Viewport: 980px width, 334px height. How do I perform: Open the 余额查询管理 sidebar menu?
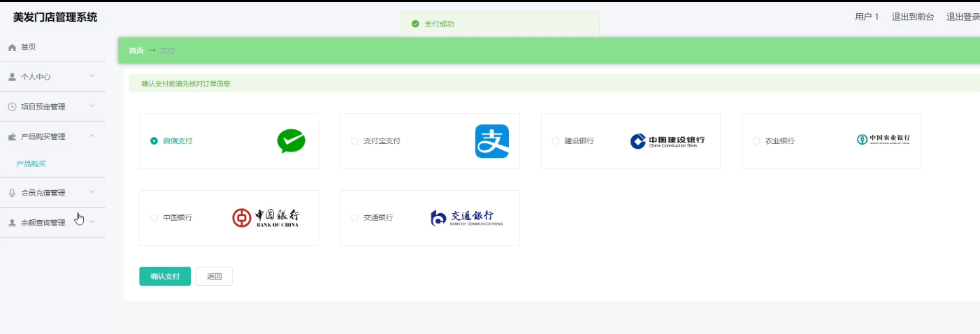click(52, 223)
